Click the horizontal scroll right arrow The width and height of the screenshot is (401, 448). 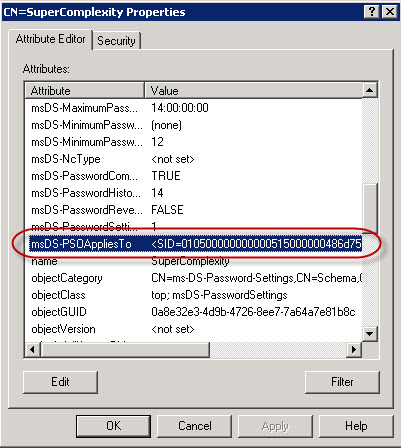point(354,349)
